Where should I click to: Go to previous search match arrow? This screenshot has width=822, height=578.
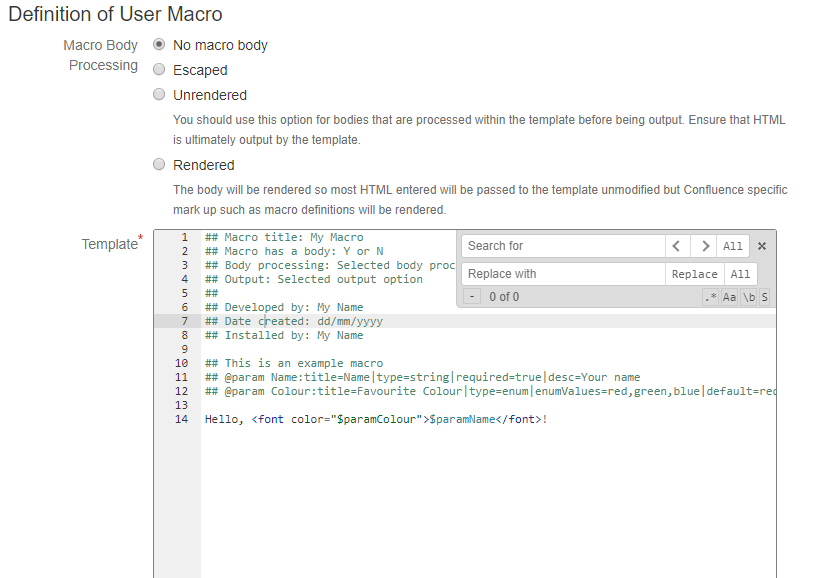click(x=677, y=246)
